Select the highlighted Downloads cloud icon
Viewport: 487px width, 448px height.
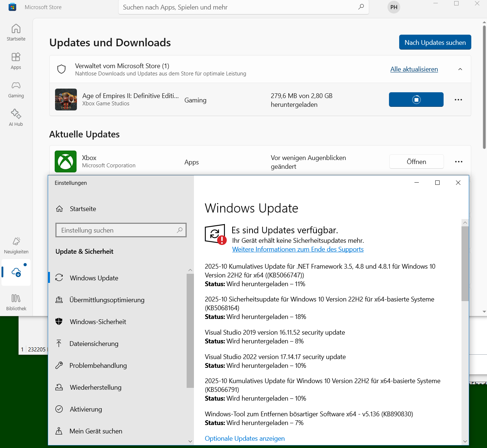click(16, 272)
